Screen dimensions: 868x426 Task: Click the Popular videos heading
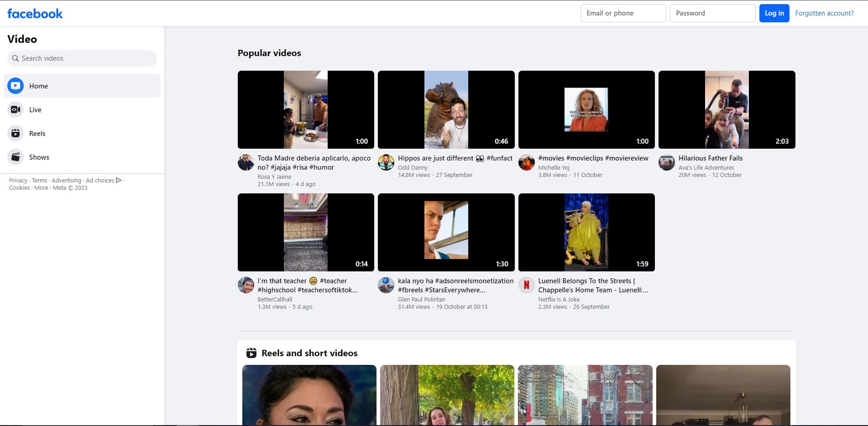(x=269, y=53)
